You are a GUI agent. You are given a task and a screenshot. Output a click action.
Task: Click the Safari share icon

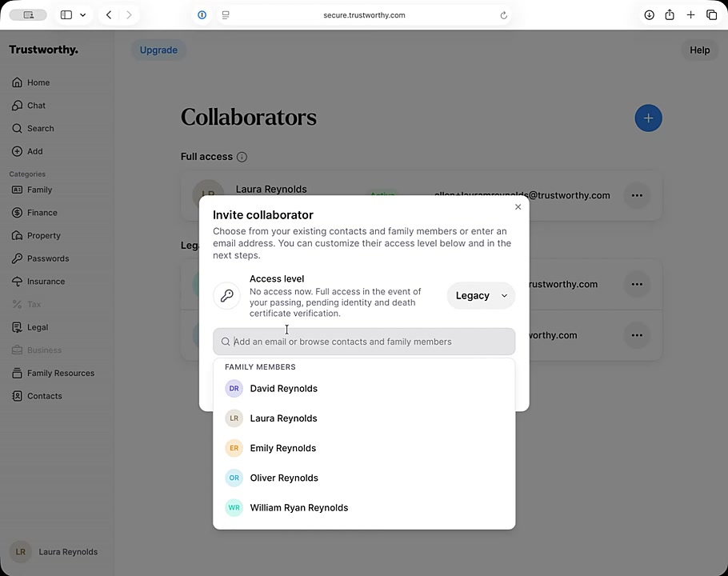pos(670,15)
